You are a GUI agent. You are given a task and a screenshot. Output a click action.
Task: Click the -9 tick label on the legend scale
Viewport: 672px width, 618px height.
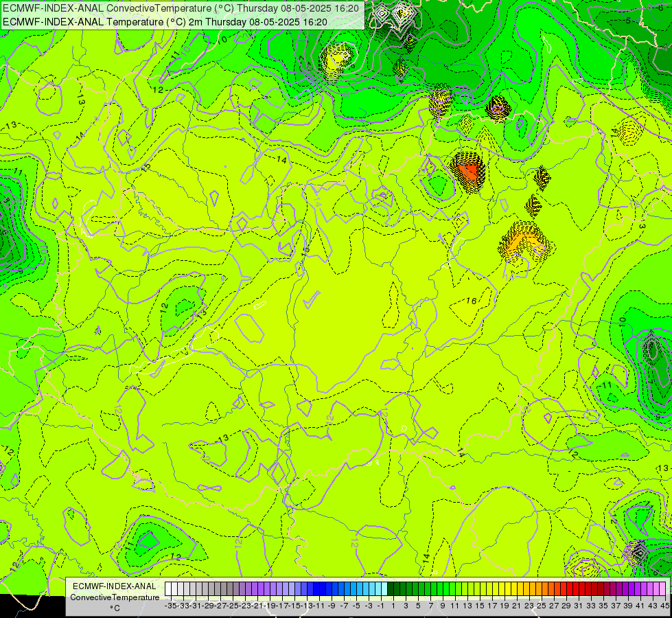tap(332, 606)
